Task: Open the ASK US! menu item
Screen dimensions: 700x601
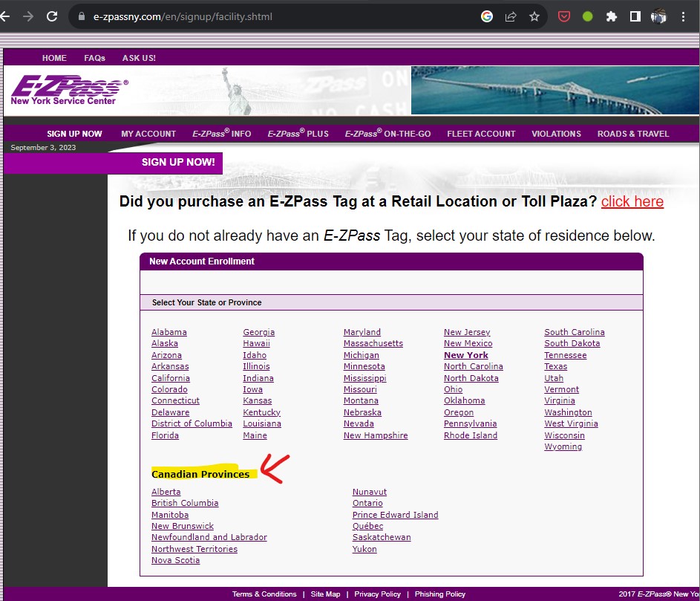Action: click(x=140, y=58)
